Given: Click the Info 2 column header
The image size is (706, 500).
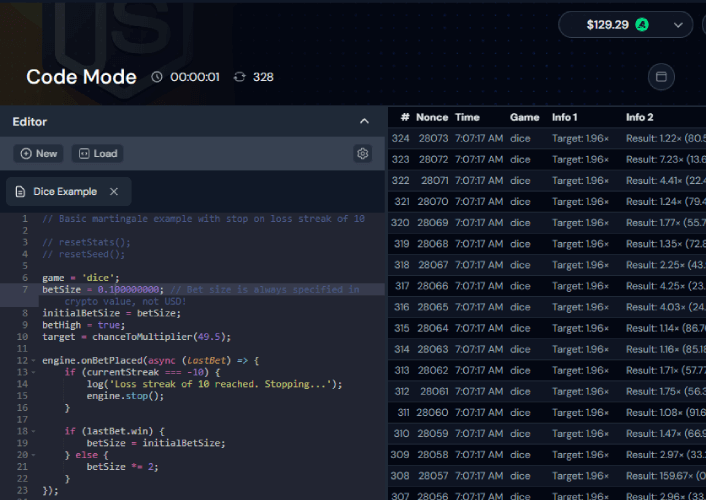Looking at the screenshot, I should coord(639,117).
